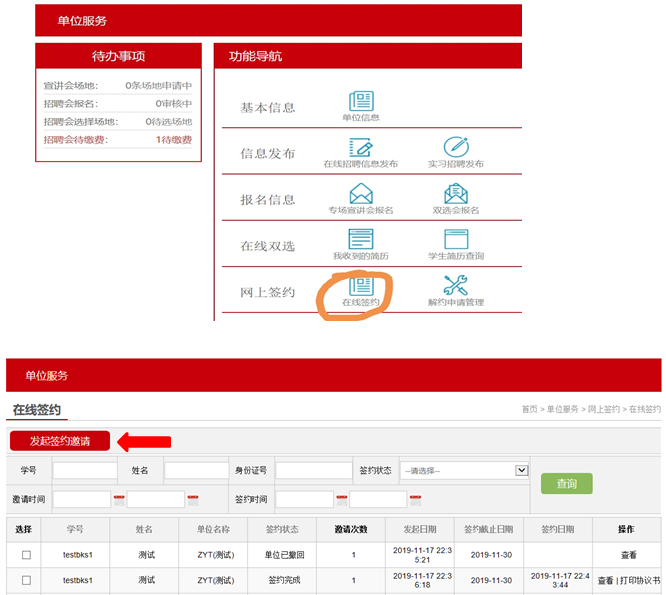
Task: Open 在线招聘信息发布 icon
Action: (361, 147)
